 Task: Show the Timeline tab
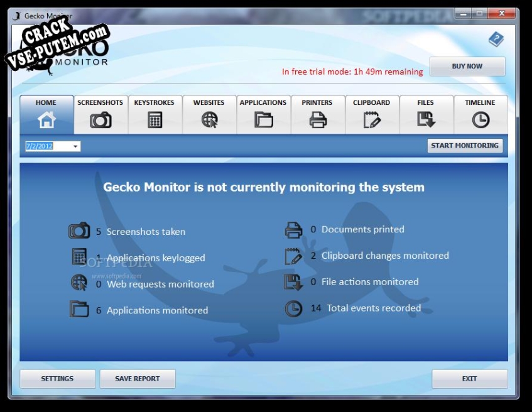(480, 114)
